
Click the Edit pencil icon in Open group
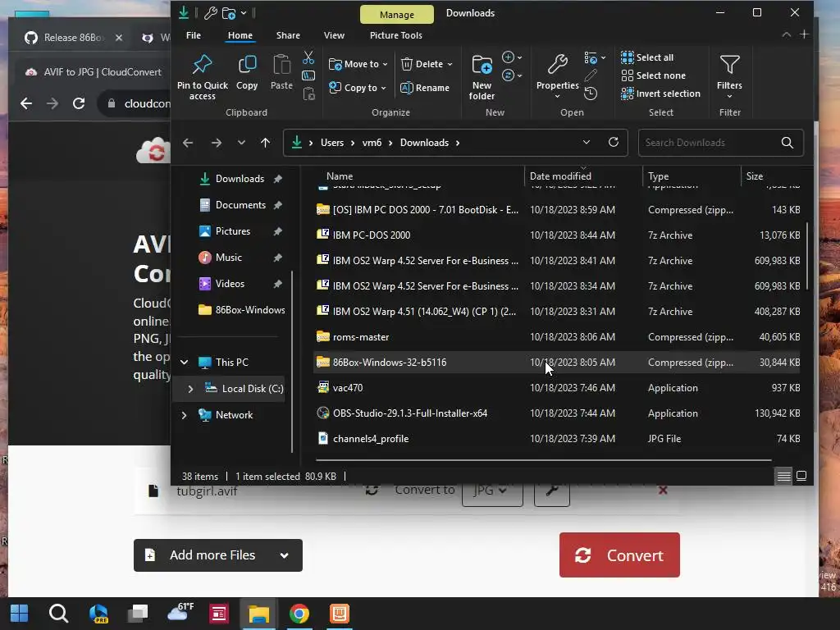591,75
